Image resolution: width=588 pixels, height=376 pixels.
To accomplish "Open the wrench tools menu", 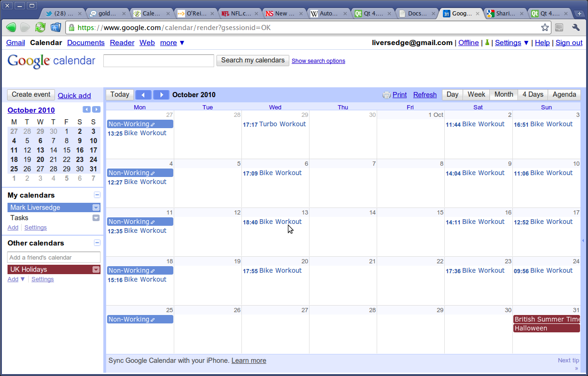I will click(x=576, y=28).
